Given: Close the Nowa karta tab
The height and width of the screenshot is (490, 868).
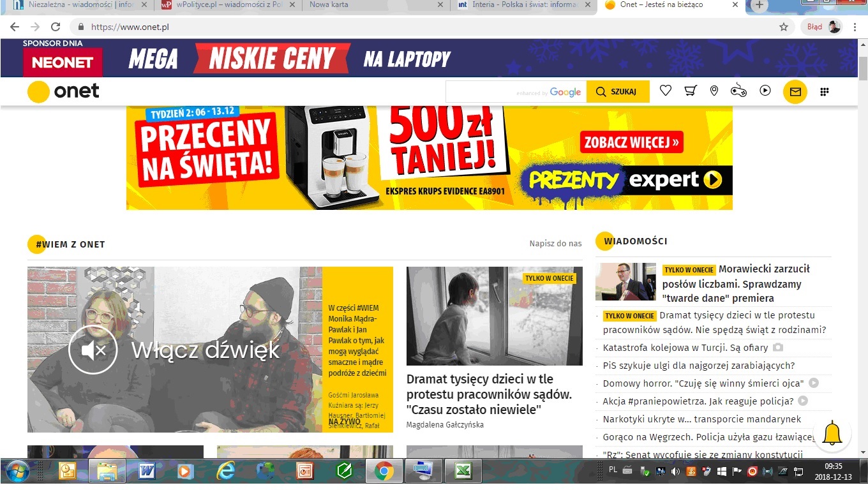Looking at the screenshot, I should tap(440, 4).
